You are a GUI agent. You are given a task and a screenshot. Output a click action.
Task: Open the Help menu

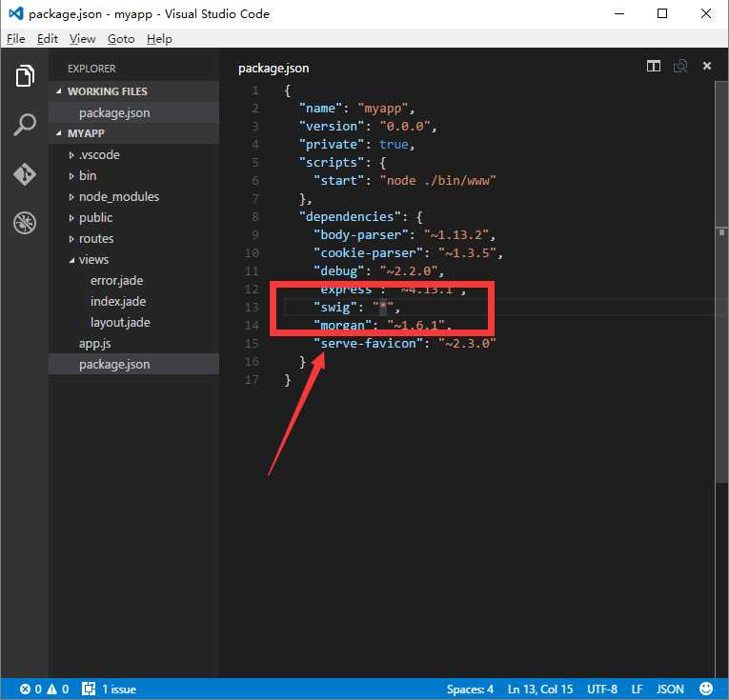click(159, 39)
